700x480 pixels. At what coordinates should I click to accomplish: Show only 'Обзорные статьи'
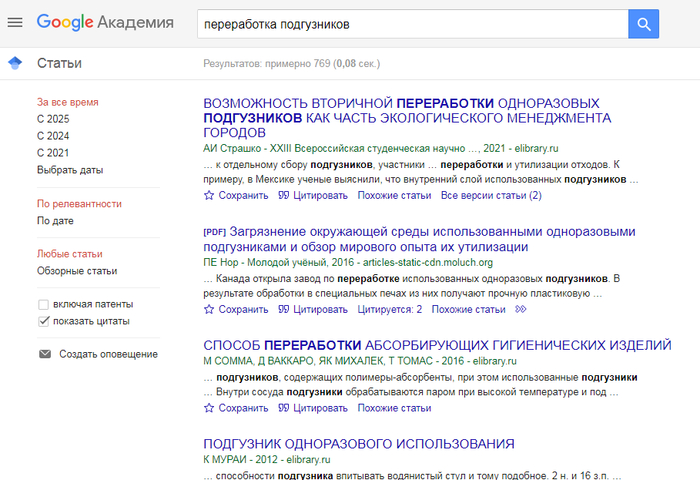(x=77, y=271)
